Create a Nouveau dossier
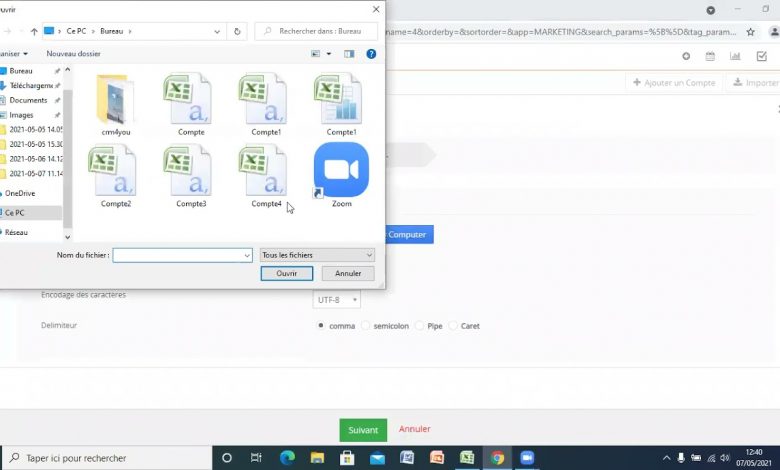 pyautogui.click(x=73, y=54)
